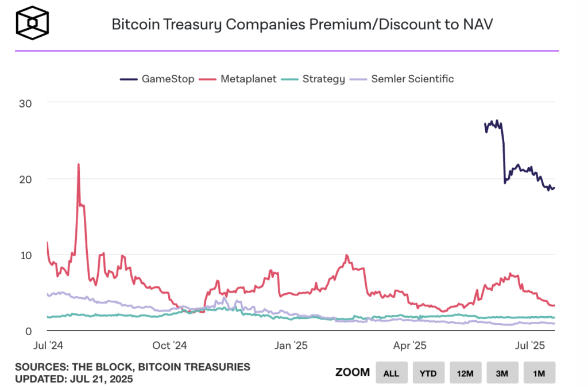Click Metaplanet's red legend line marker
The width and height of the screenshot is (588, 388).
209,79
